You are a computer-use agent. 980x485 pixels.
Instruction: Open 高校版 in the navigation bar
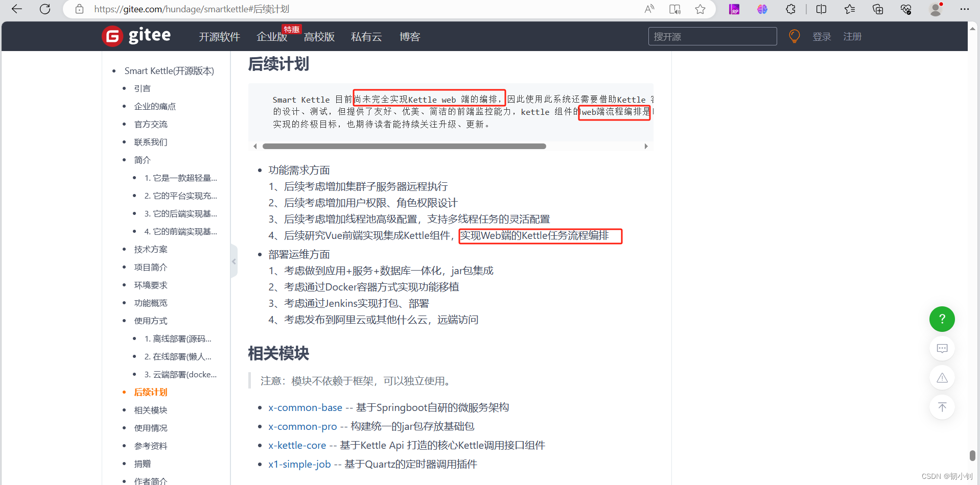pos(319,37)
